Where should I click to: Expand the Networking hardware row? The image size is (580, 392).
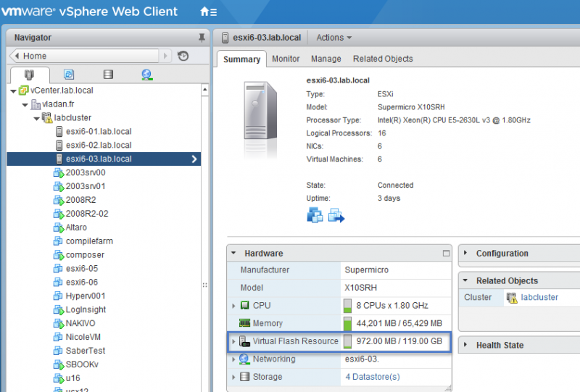point(233,359)
